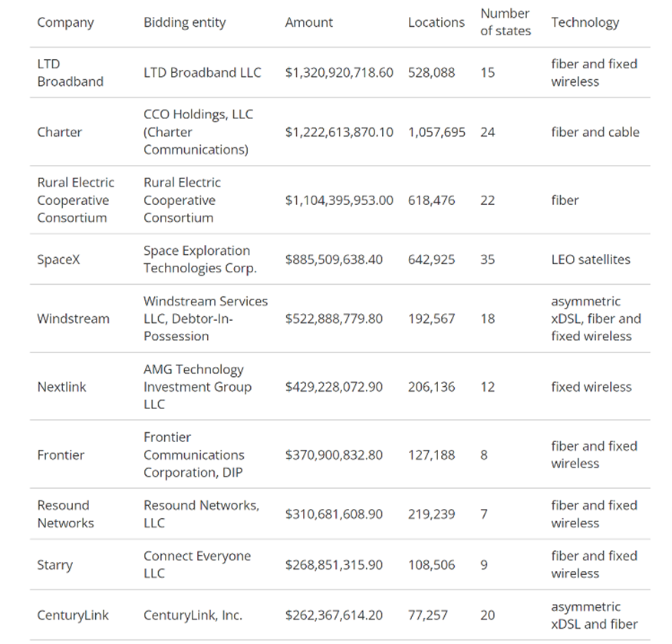Click the 1,057,695 locations value
Screen dimensions: 672x644
(436, 132)
